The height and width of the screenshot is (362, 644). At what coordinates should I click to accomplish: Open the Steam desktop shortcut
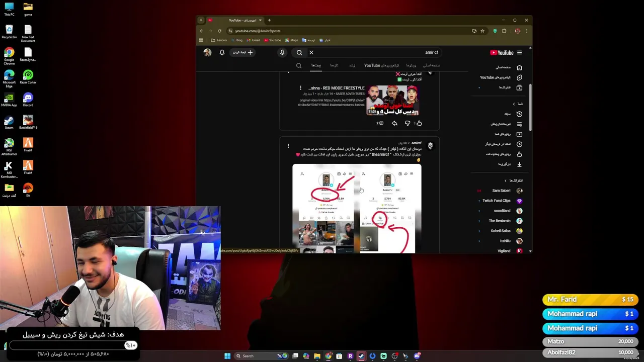point(9,122)
